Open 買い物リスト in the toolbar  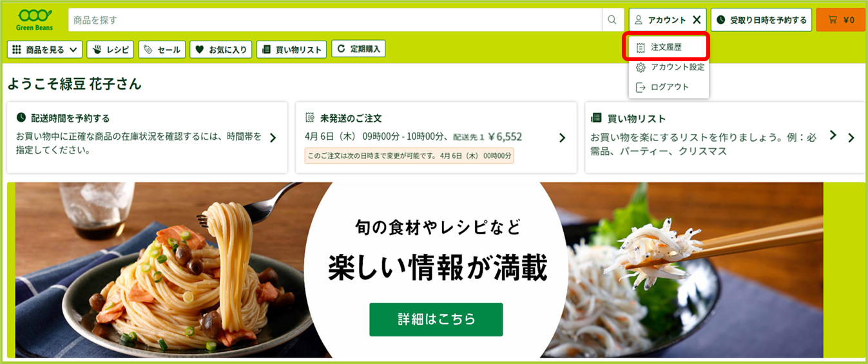291,49
